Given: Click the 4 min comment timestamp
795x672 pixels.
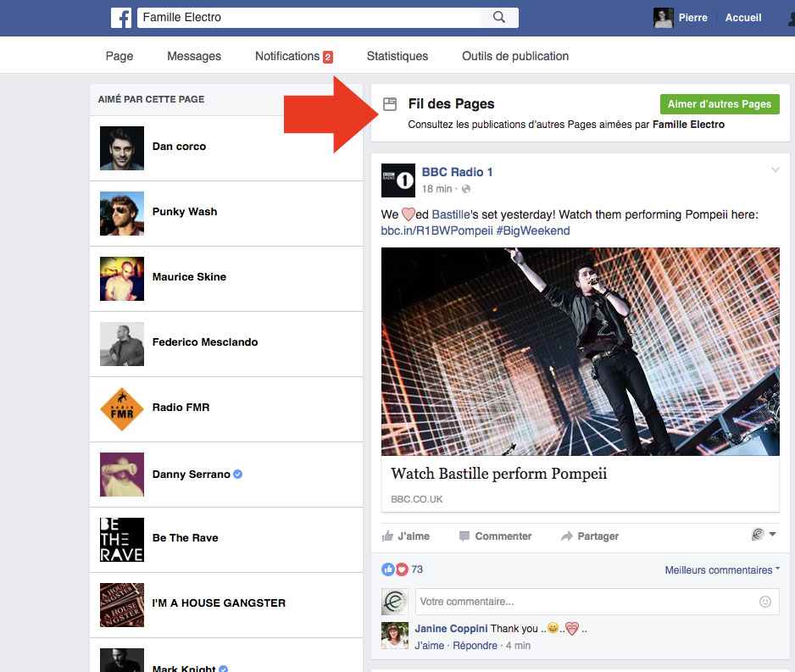Looking at the screenshot, I should click(518, 646).
